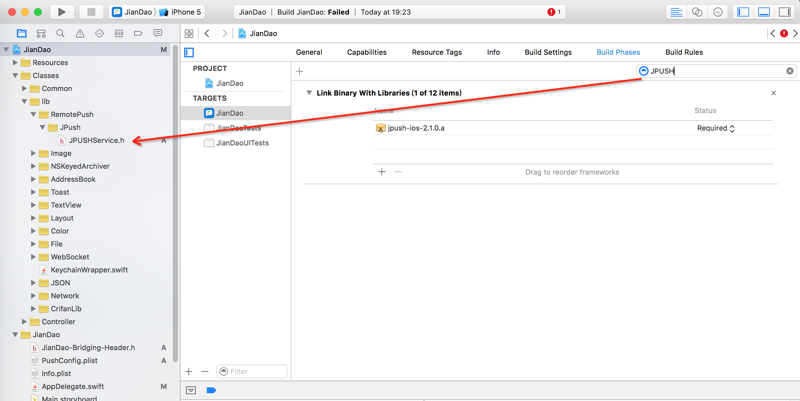Toggle the left navigator panel
This screenshot has width=800, height=401.
tap(743, 12)
